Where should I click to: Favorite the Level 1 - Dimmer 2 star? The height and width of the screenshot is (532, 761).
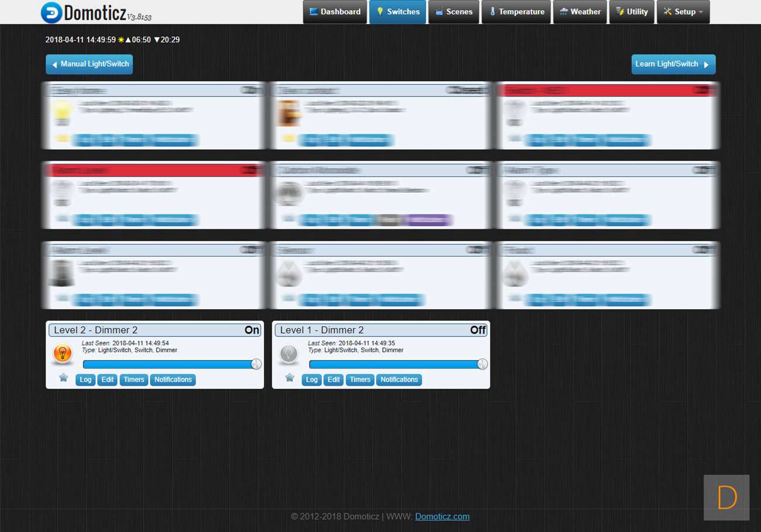point(290,378)
